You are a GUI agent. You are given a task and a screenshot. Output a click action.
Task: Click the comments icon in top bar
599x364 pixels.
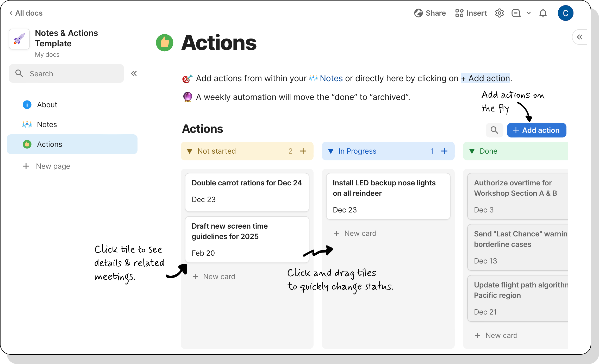516,13
